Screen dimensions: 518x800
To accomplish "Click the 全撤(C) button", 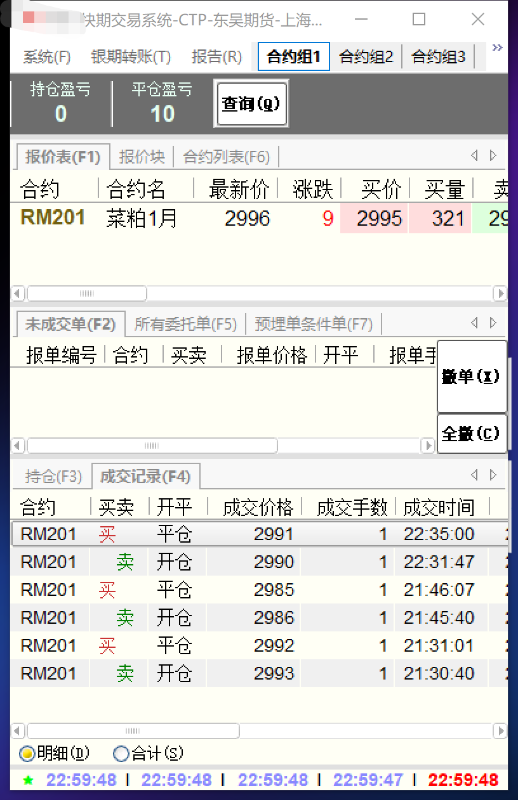I will tap(471, 434).
